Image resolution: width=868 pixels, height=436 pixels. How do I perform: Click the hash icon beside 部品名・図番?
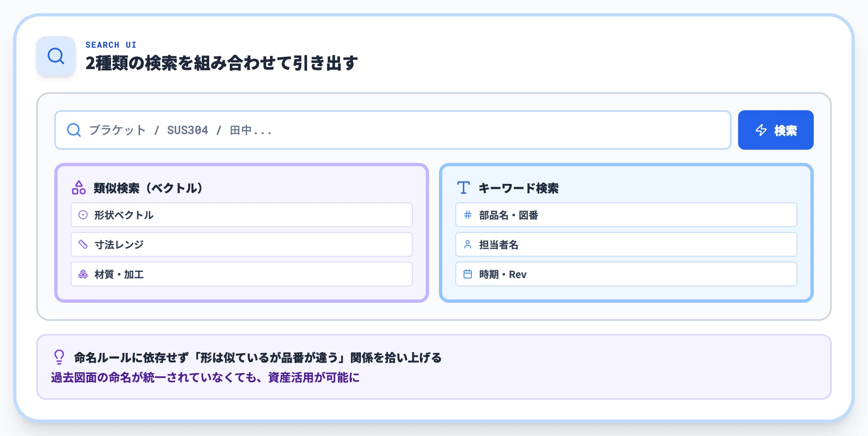[468, 215]
